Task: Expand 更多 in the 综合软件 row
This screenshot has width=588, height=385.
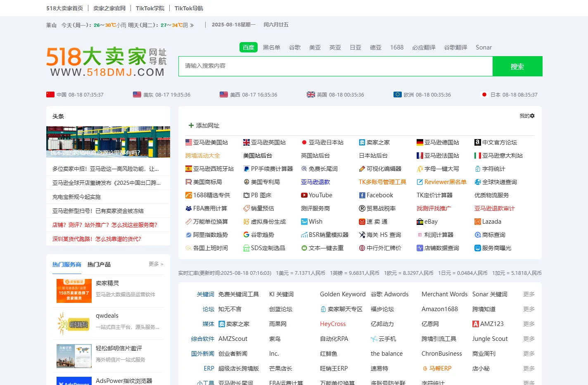Action: tap(529, 339)
